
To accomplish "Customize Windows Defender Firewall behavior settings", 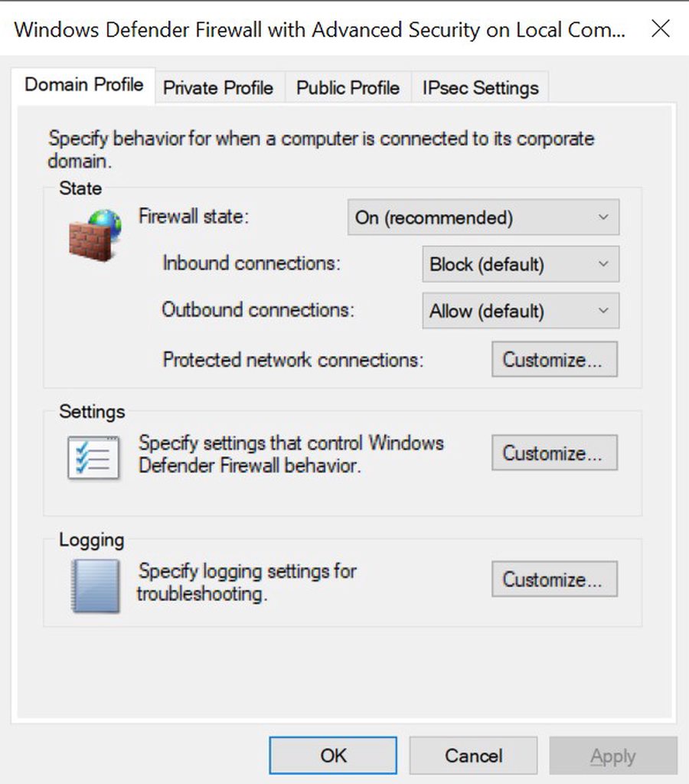I will (x=554, y=452).
